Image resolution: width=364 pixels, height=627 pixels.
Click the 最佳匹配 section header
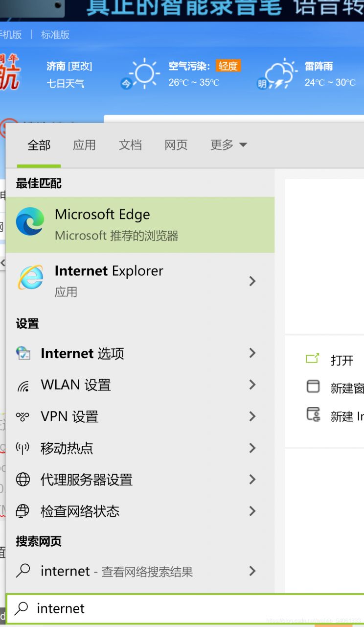(x=39, y=184)
